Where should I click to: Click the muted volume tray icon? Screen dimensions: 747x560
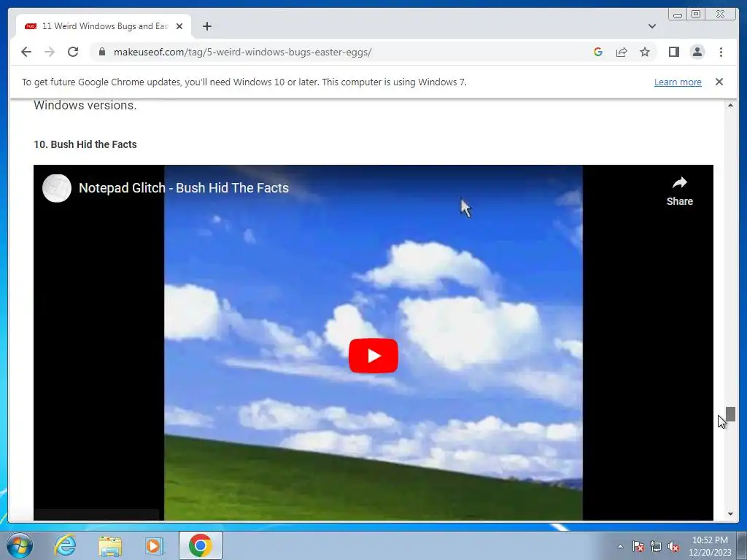(673, 546)
